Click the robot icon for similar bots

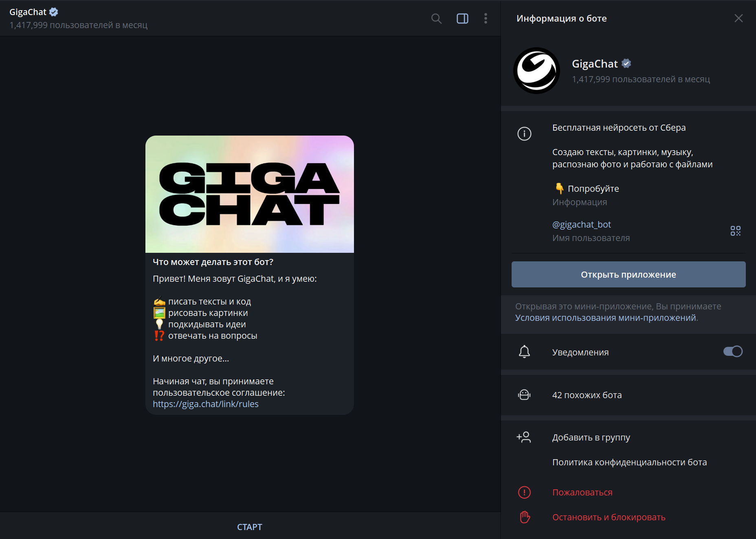[x=524, y=394]
